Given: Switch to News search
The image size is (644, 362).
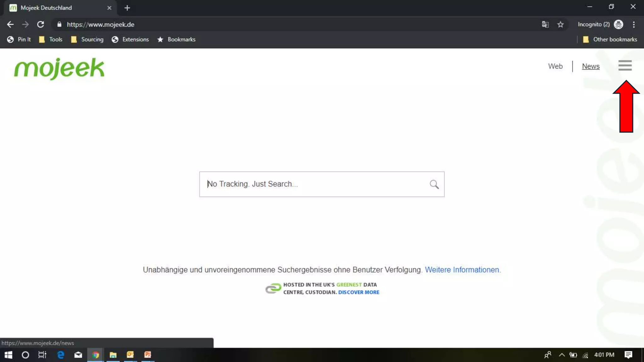Looking at the screenshot, I should pos(591,66).
